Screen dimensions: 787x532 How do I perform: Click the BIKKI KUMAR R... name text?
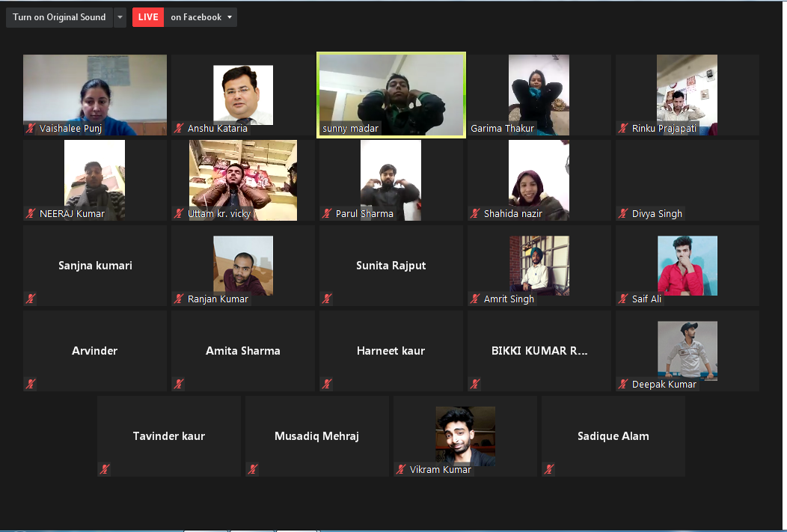[x=539, y=351]
